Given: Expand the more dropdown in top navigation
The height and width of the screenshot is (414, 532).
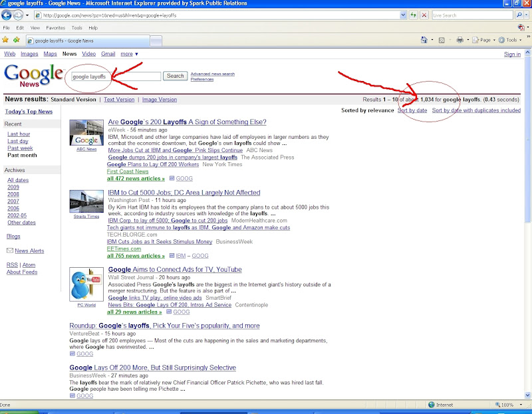Looking at the screenshot, I should (x=129, y=54).
